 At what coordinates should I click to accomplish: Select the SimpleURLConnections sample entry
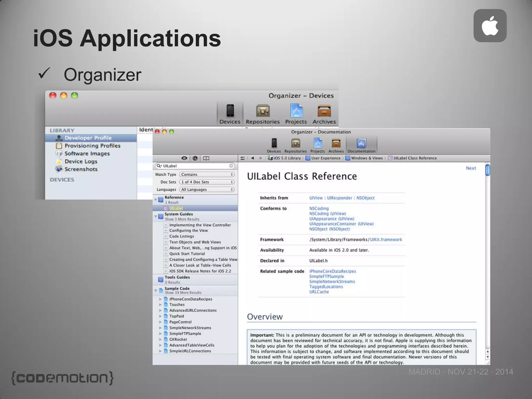(190, 351)
